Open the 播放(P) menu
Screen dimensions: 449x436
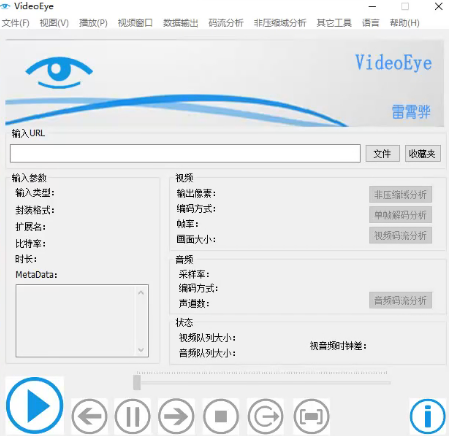93,23
